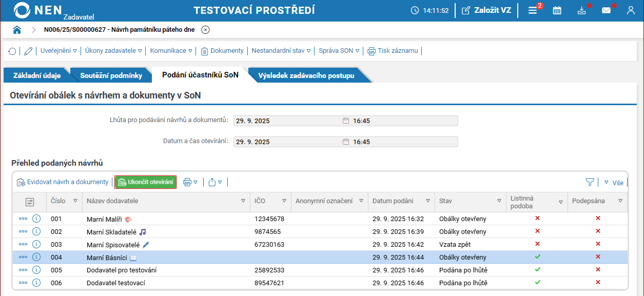
Task: Open the user profile icon
Action: click(x=631, y=10)
